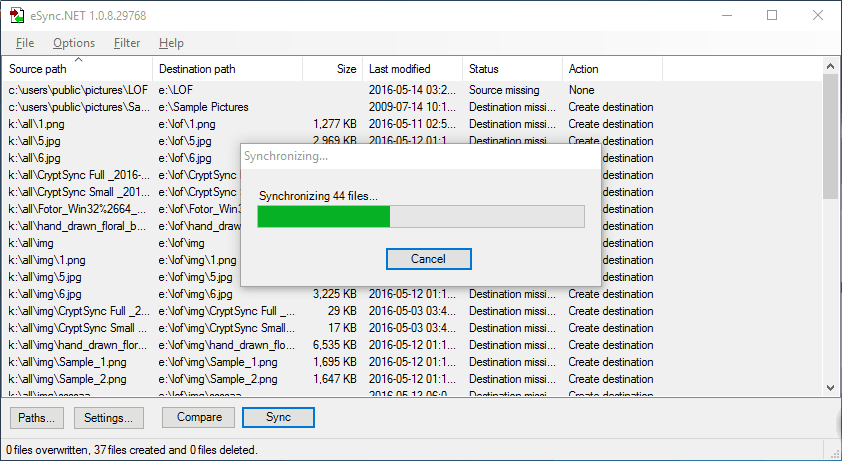This screenshot has width=842, height=461.
Task: Select source row k:\all\5.jpg
Action: 34,141
